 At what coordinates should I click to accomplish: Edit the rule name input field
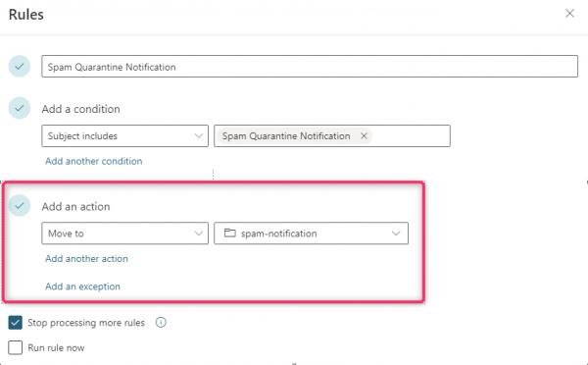[310, 67]
